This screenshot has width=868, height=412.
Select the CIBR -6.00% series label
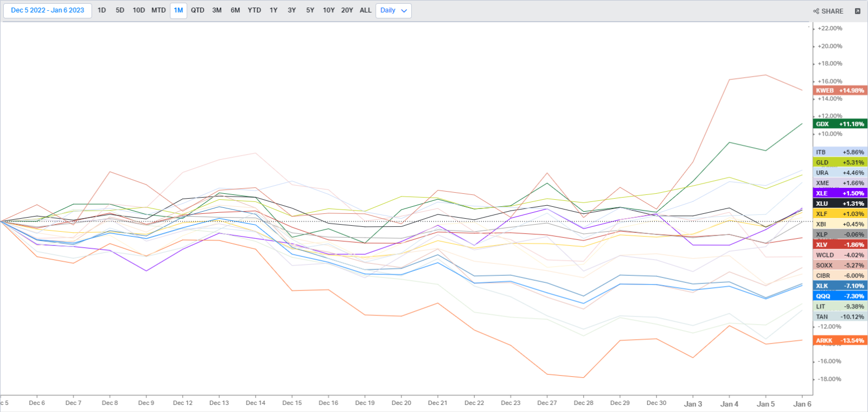coord(840,276)
